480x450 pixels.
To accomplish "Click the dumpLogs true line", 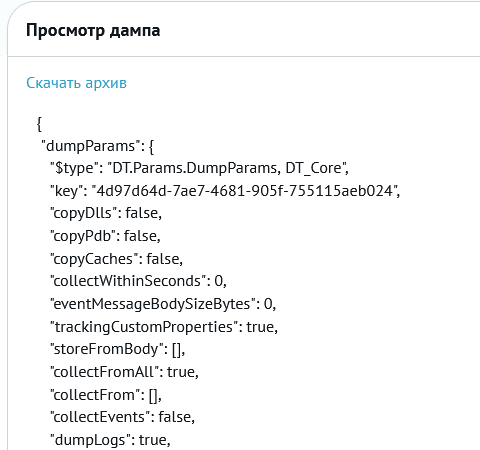I will (x=110, y=440).
